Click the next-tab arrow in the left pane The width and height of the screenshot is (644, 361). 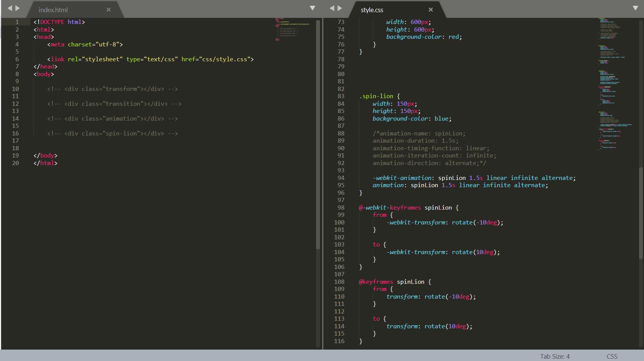point(17,8)
